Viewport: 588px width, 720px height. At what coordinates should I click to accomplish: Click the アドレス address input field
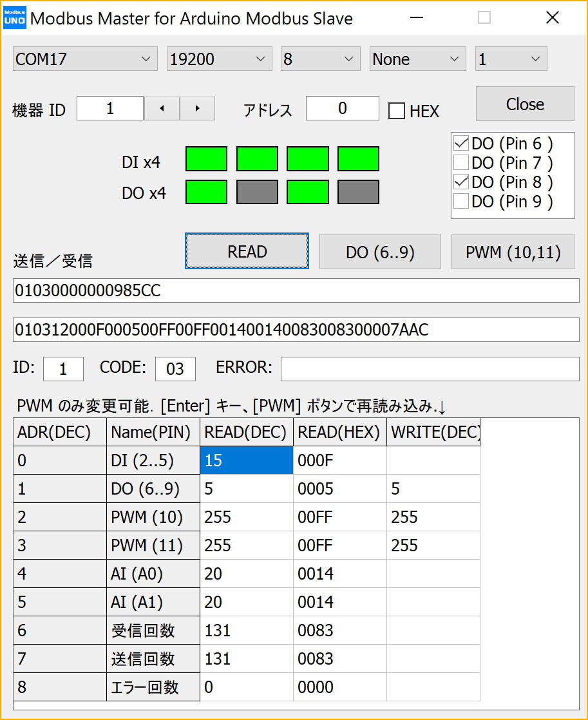click(x=342, y=108)
